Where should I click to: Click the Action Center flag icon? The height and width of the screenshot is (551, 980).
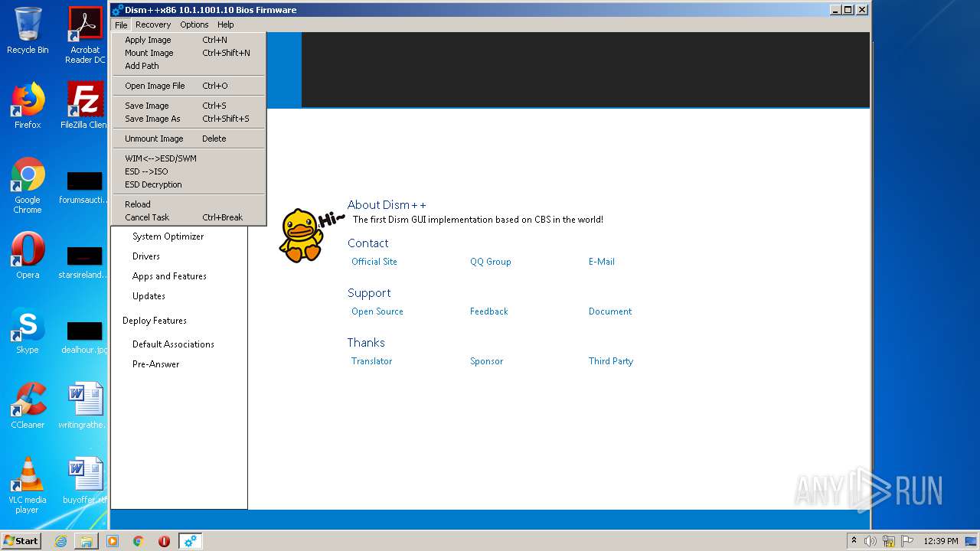coord(907,541)
